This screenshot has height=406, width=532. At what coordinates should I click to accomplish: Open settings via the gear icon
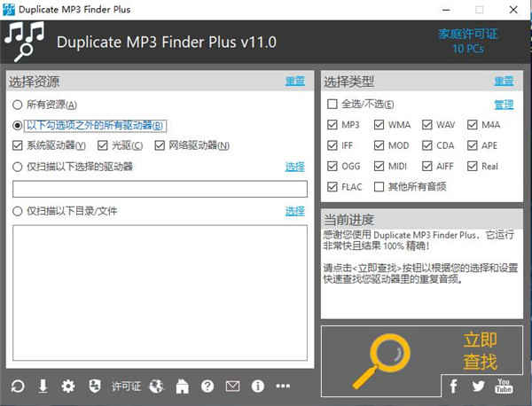coord(68,386)
